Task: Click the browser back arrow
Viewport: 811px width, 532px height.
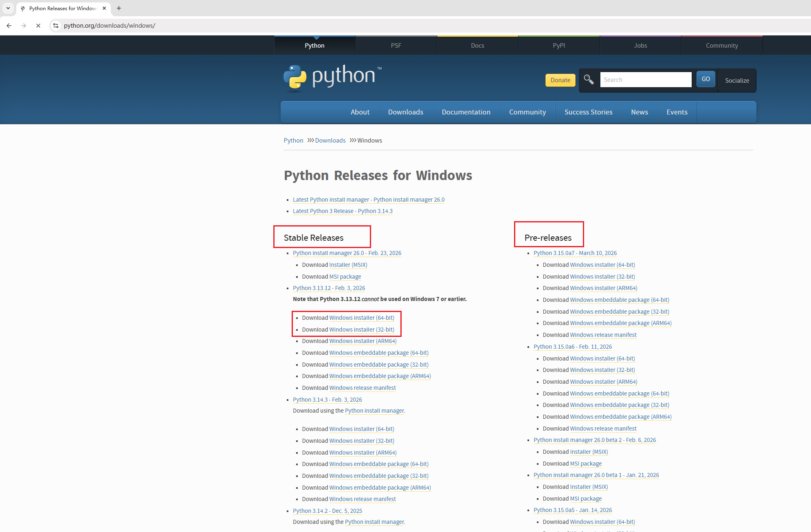Action: [x=9, y=26]
